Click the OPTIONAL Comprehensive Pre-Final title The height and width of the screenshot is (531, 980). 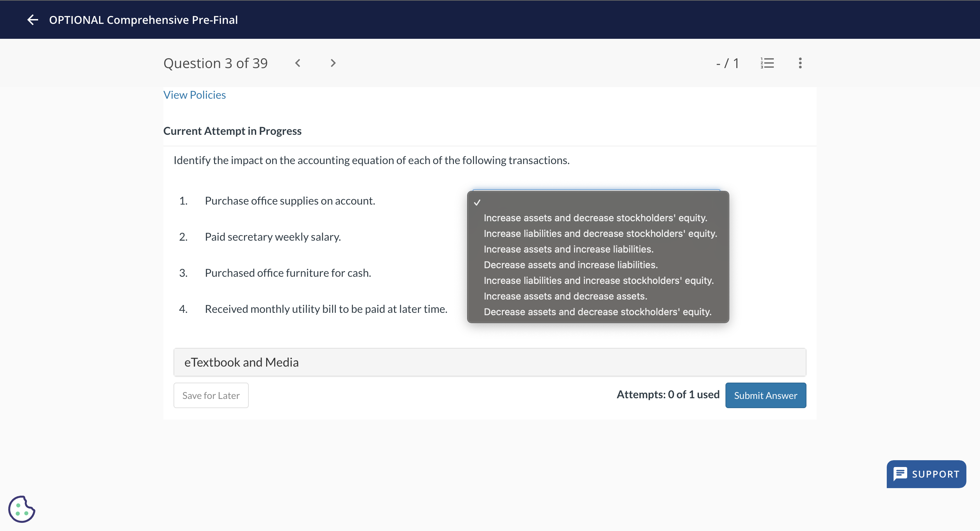143,20
